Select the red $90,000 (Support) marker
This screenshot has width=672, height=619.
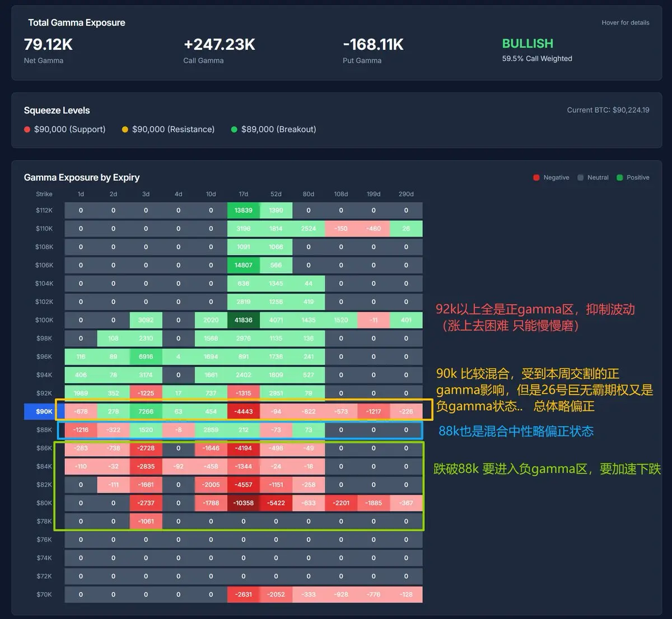27,129
